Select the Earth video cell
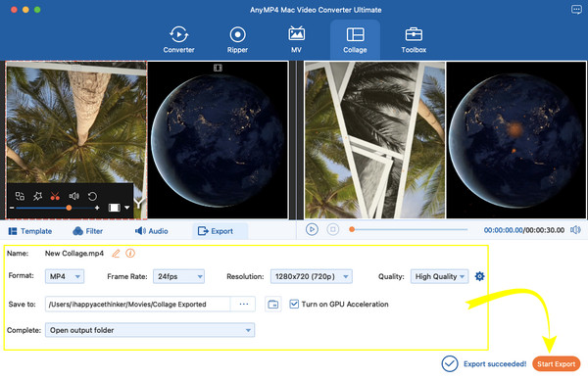588x380 pixels. coord(218,140)
